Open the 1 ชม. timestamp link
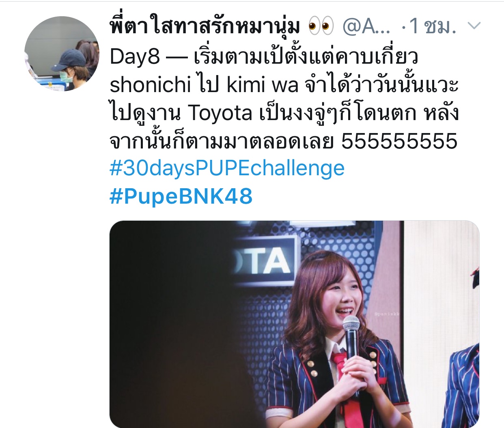The height and width of the screenshot is (428, 504). tap(433, 27)
